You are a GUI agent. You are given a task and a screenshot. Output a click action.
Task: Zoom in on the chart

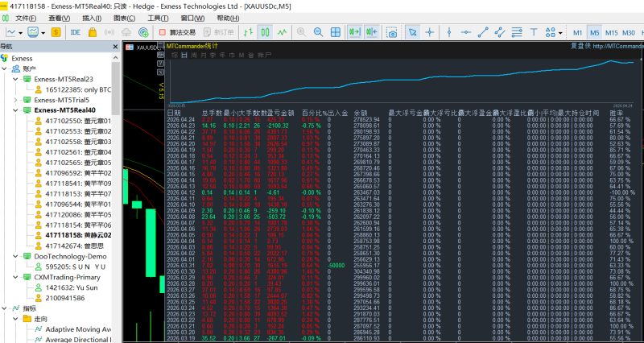300,32
